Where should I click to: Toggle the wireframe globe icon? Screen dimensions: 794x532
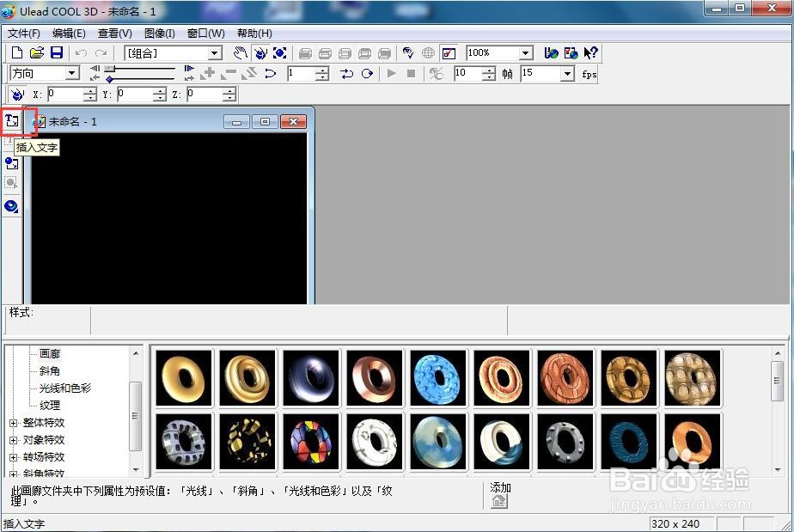tap(429, 52)
